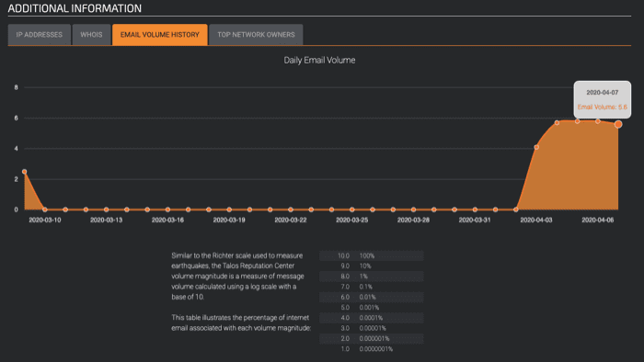Screen dimensions: 644x362
Task: Click the data point above 2020-04-03
Action: (536, 147)
